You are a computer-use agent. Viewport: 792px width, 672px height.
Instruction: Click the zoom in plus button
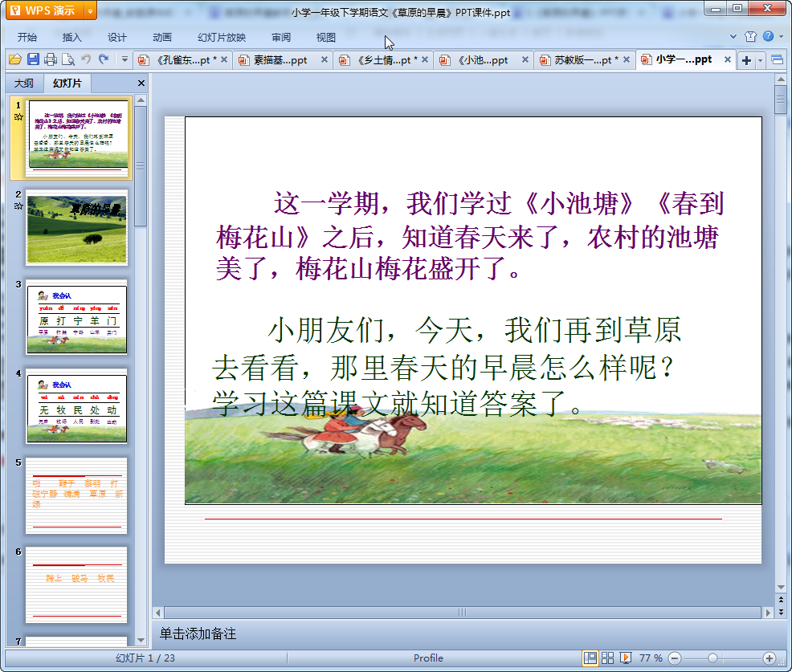(x=770, y=658)
